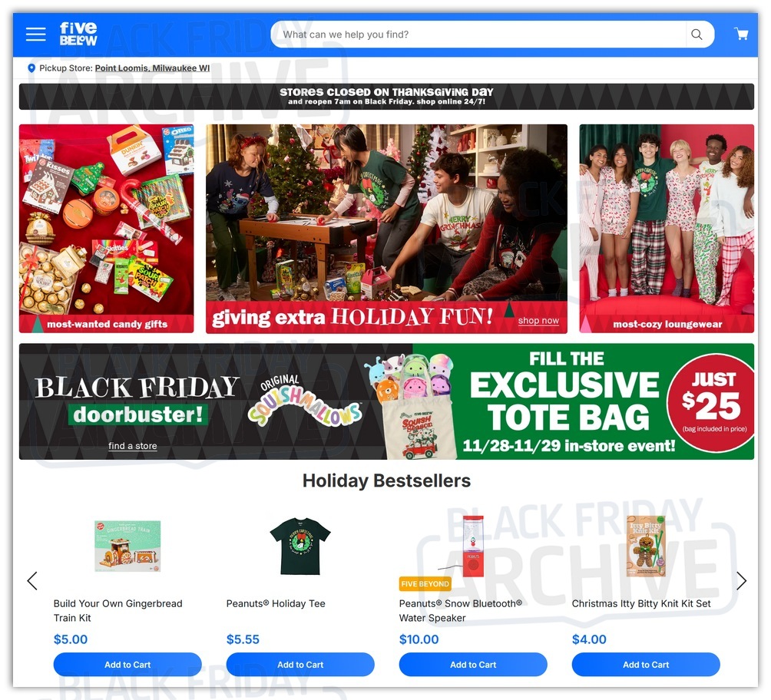Viewport: 771px width, 700px height.
Task: Focus the 'What can we help you find?' field
Action: [478, 35]
